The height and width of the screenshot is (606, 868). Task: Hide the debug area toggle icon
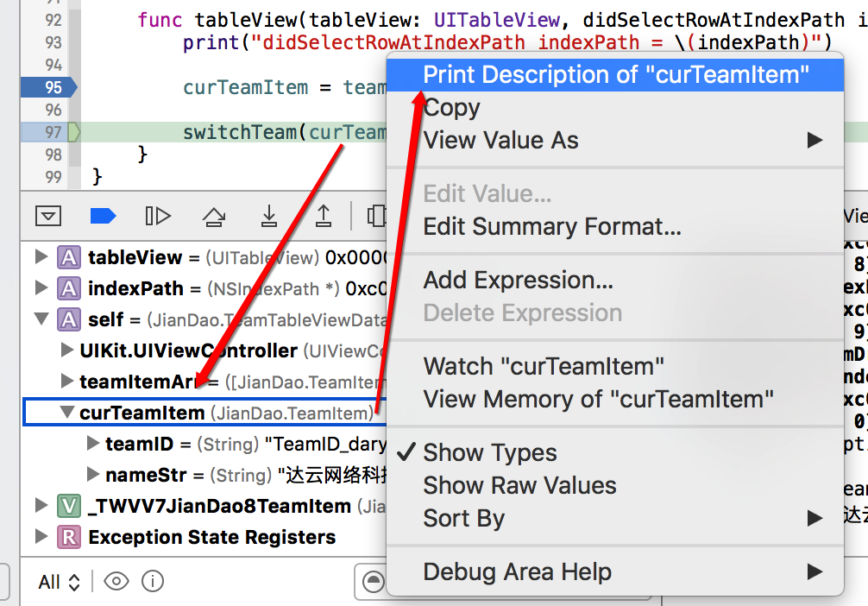(x=48, y=216)
